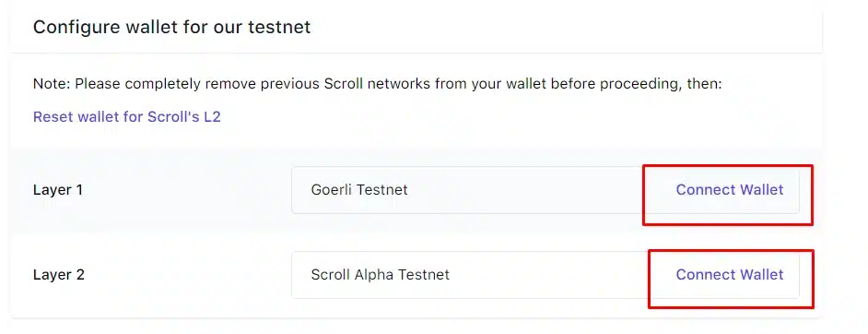This screenshot has height=334, width=868.
Task: Open Reset wallet for Scroll's L2 link
Action: tap(127, 117)
